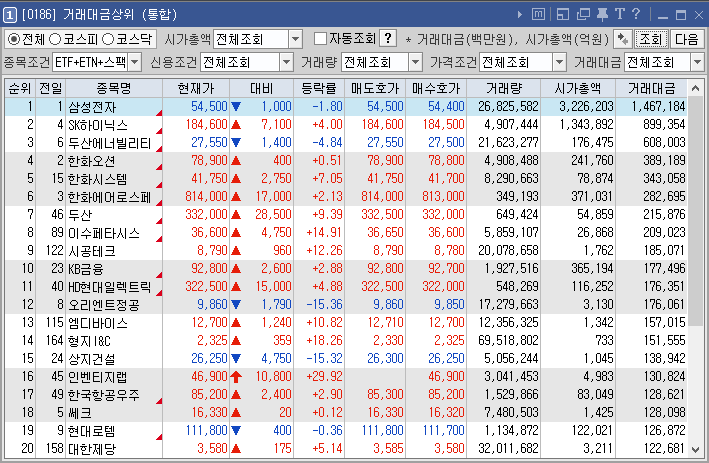Click the 다음 button
The width and height of the screenshot is (709, 463).
[686, 39]
